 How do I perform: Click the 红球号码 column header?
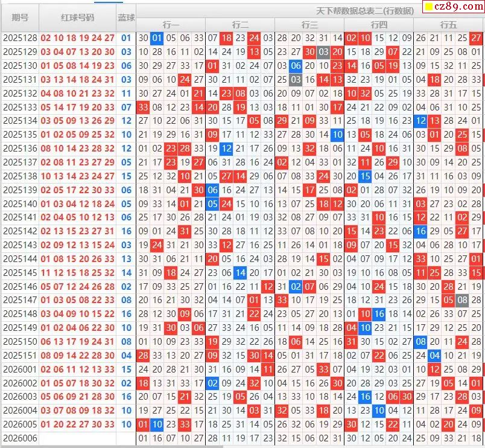point(77,18)
